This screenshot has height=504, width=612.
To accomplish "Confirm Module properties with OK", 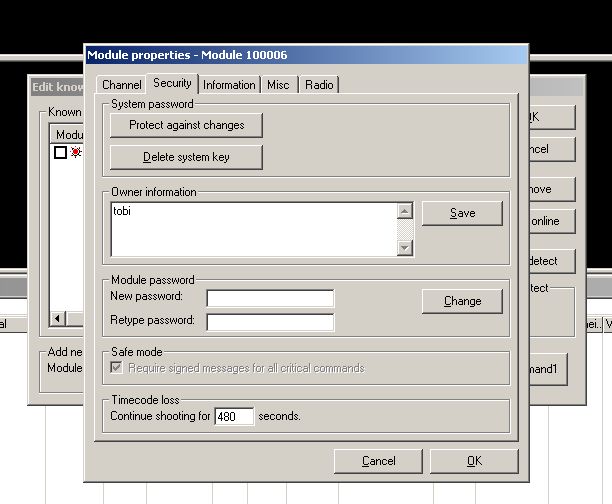I will click(474, 461).
